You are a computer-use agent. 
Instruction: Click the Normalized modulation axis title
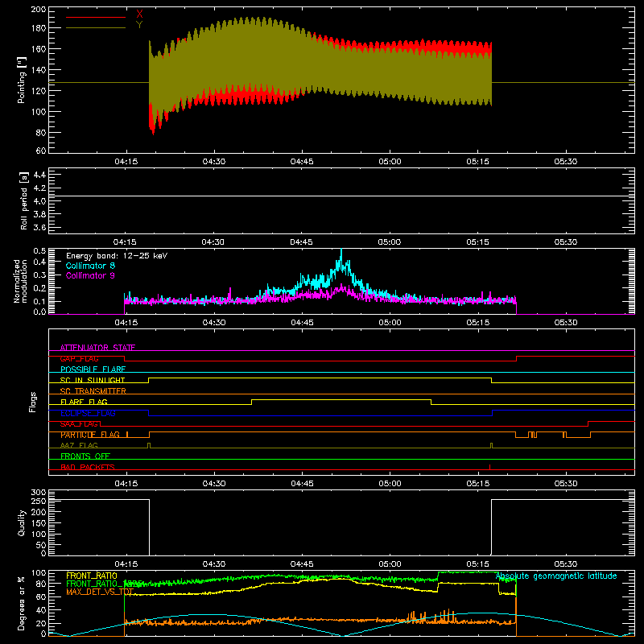[20, 281]
